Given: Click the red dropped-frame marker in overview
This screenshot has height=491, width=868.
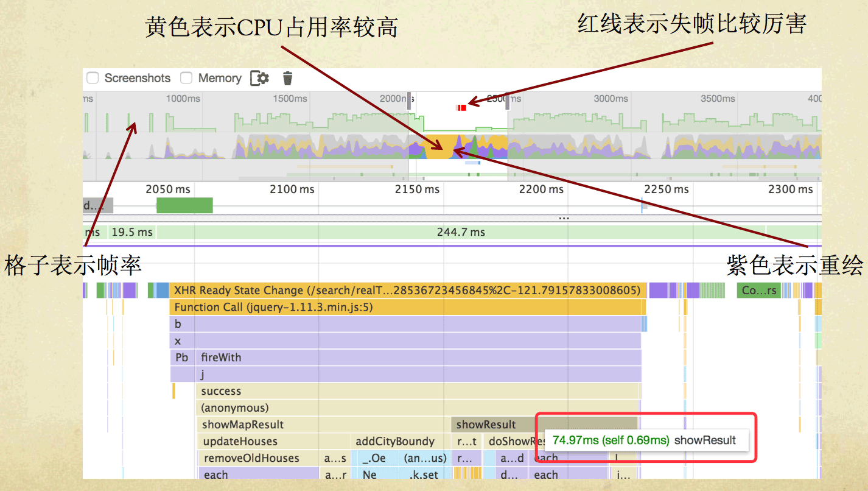Looking at the screenshot, I should pyautogui.click(x=462, y=107).
